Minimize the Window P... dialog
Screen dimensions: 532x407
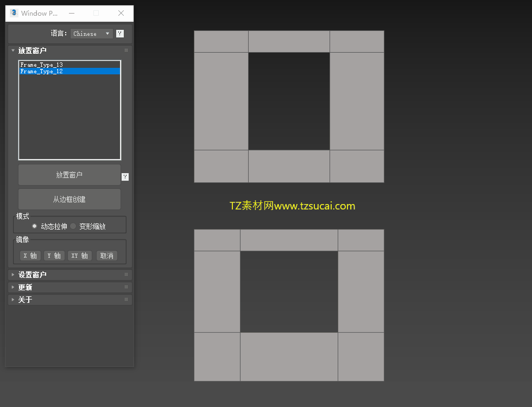click(72, 13)
